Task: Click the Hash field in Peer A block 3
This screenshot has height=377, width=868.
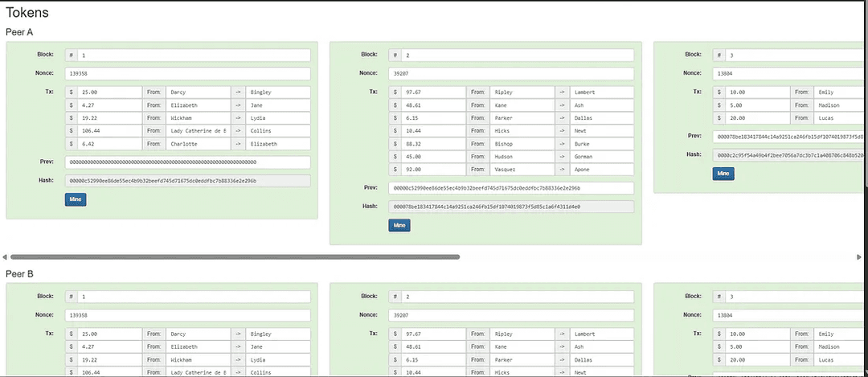Action: click(790, 156)
